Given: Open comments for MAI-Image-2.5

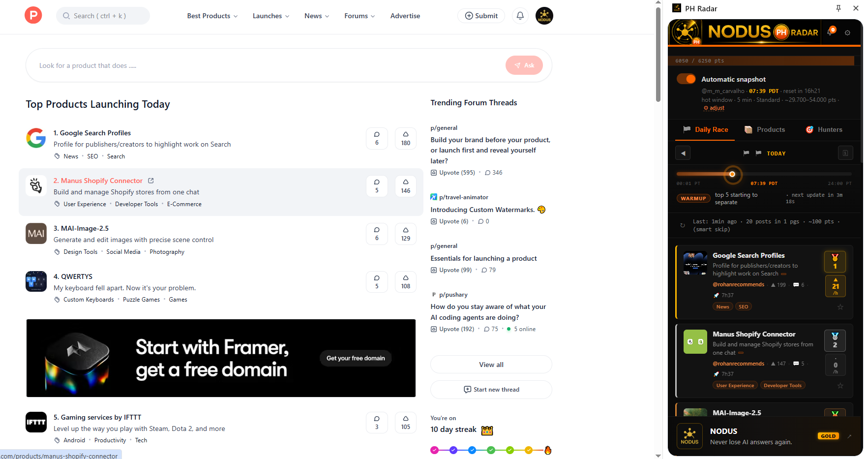Looking at the screenshot, I should (377, 234).
